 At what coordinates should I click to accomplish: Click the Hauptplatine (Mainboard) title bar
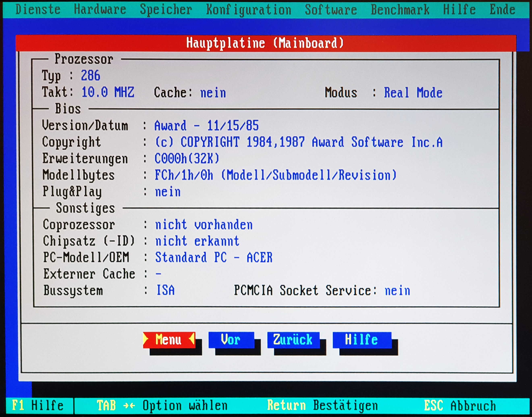point(266,43)
